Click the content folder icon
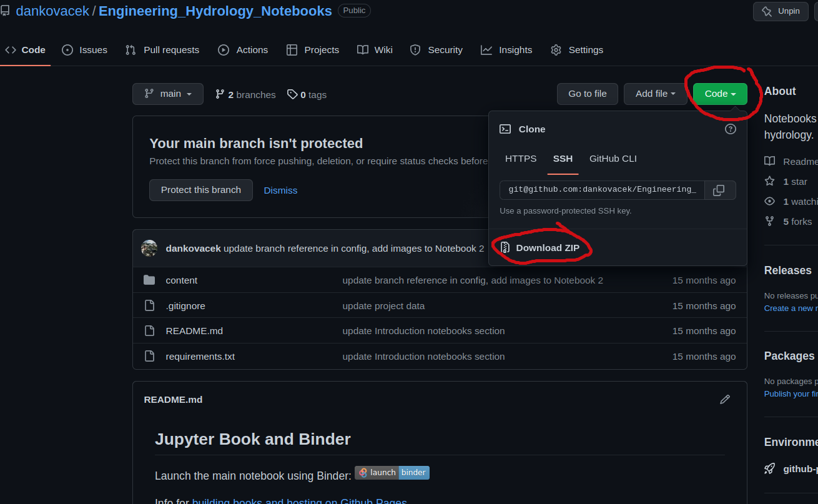This screenshot has width=818, height=504. pyautogui.click(x=149, y=280)
